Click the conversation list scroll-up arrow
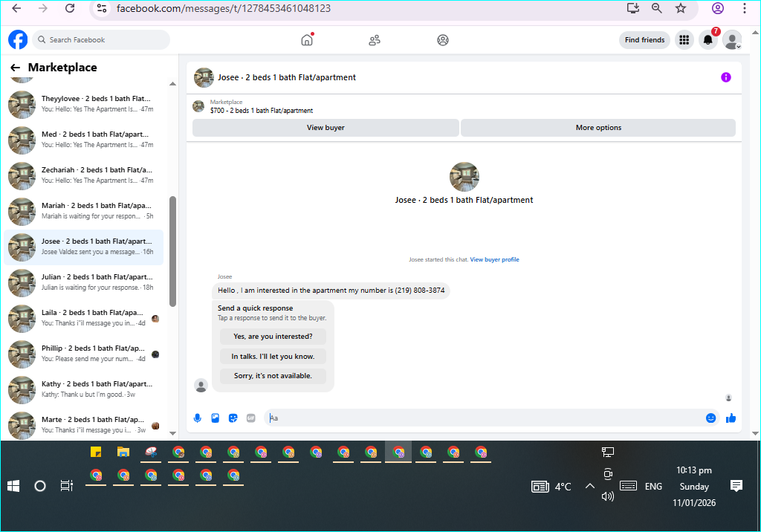This screenshot has height=532, width=761. (x=172, y=84)
